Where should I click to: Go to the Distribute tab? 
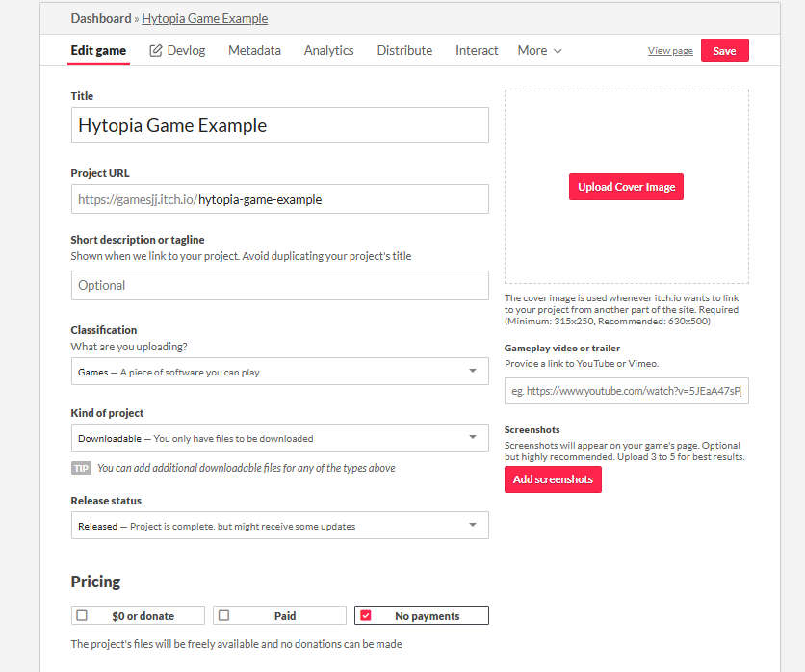(x=404, y=50)
